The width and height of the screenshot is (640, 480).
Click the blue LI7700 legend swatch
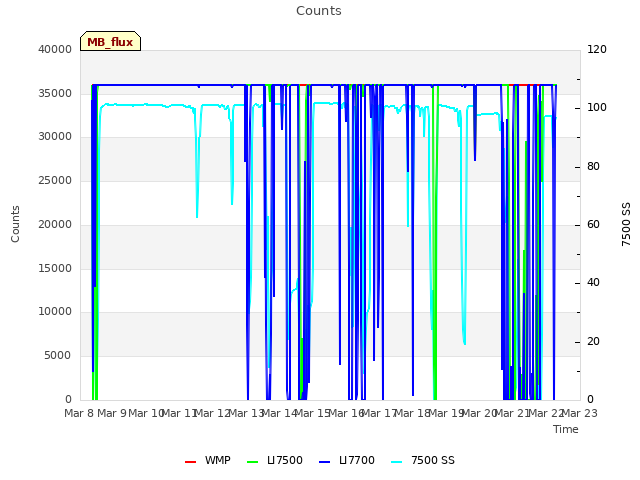coord(324,462)
